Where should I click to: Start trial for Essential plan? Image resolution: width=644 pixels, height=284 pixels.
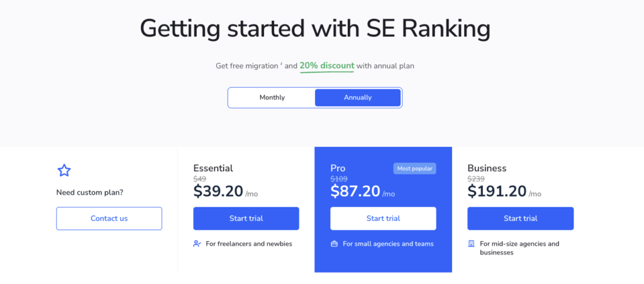[x=246, y=219]
